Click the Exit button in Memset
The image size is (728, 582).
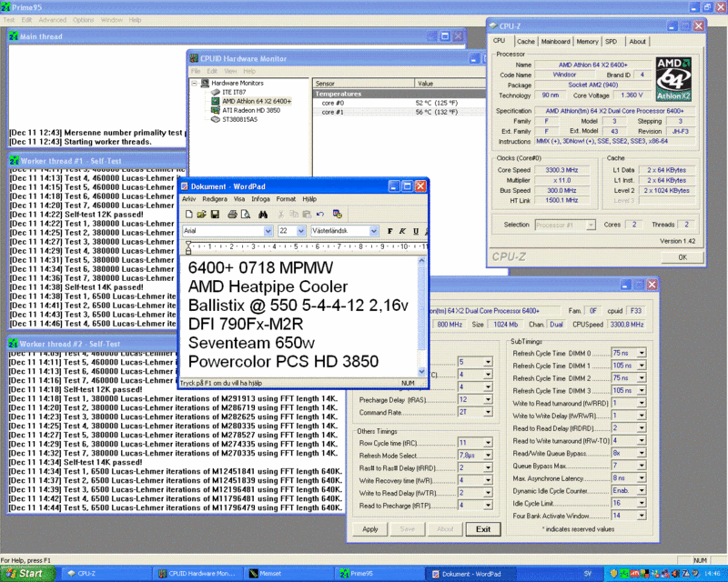coord(483,529)
